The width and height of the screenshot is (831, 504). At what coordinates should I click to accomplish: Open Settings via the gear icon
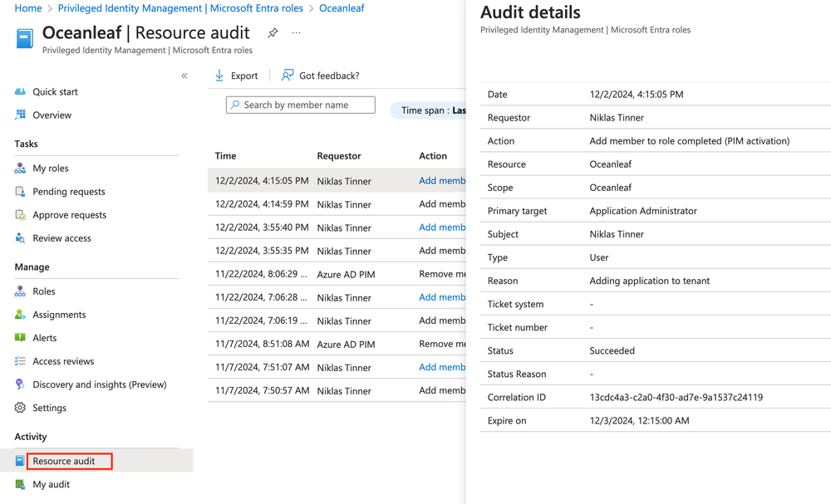click(19, 407)
